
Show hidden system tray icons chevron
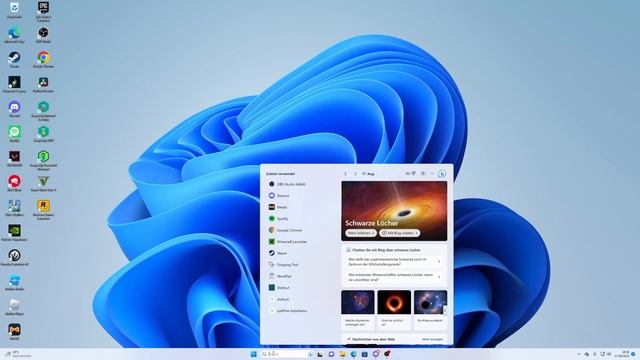click(x=578, y=354)
